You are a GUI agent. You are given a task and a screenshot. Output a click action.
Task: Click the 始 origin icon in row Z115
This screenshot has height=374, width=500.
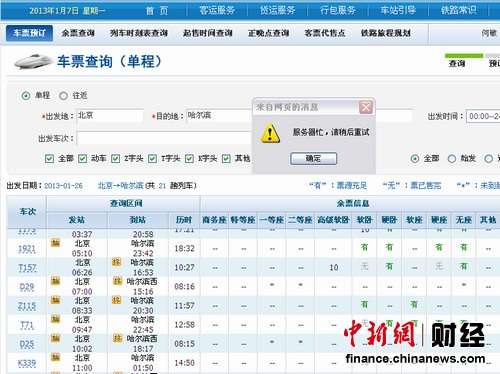click(x=55, y=300)
